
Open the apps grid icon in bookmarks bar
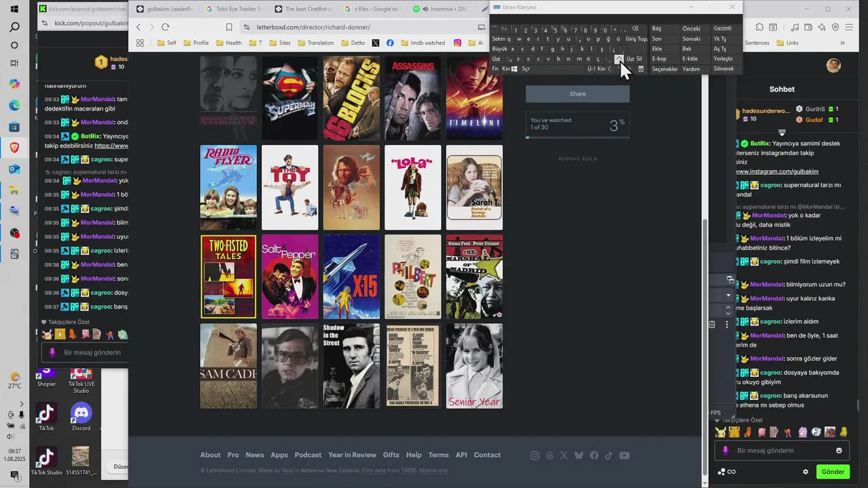[140, 43]
